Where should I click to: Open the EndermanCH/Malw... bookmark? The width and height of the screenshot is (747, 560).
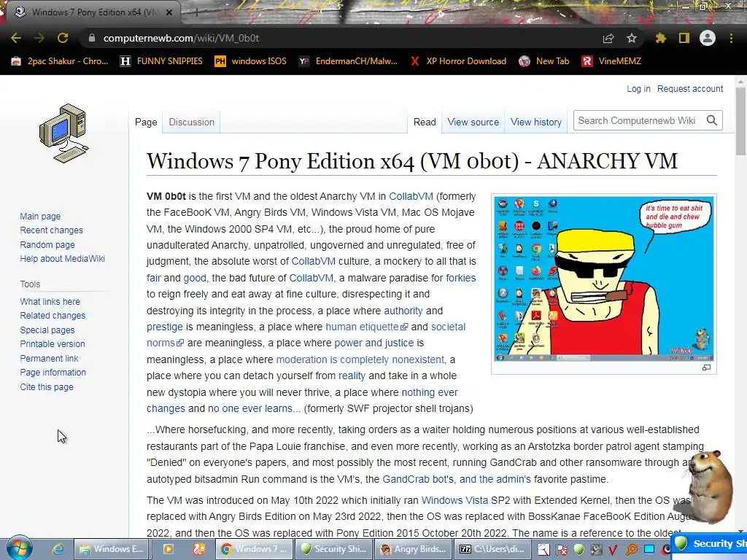pyautogui.click(x=348, y=61)
